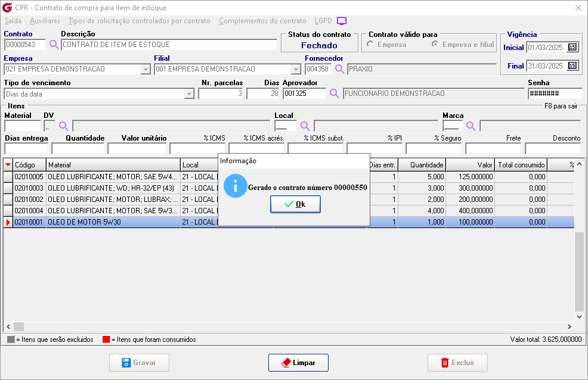Open calendar for Vigência Inicial date
The width and height of the screenshot is (588, 380).
(x=572, y=47)
